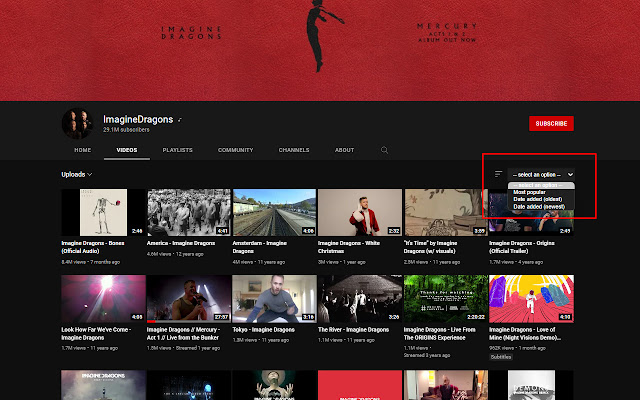The height and width of the screenshot is (400, 640).
Task: Click title 'The River - Imagine Dragons'
Action: (x=353, y=330)
